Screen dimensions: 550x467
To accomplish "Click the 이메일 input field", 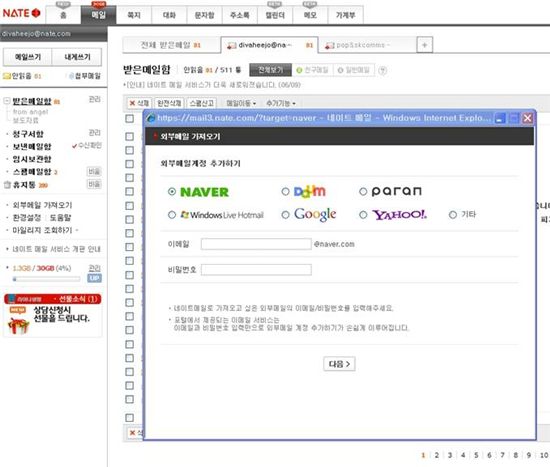I will (256, 244).
